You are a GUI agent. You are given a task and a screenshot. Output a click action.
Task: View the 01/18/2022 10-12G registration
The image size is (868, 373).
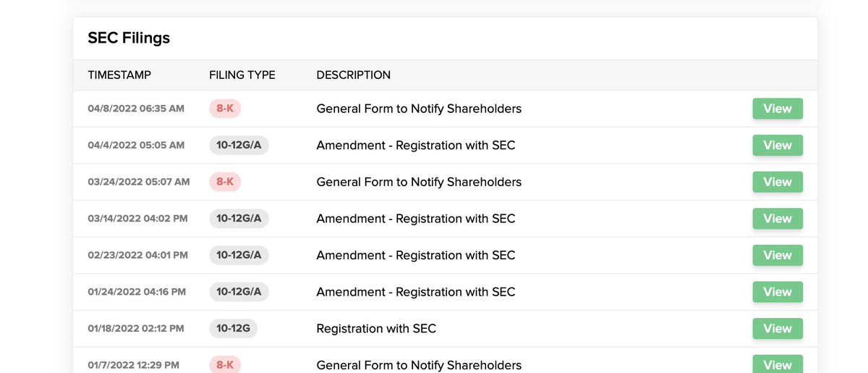coord(778,329)
